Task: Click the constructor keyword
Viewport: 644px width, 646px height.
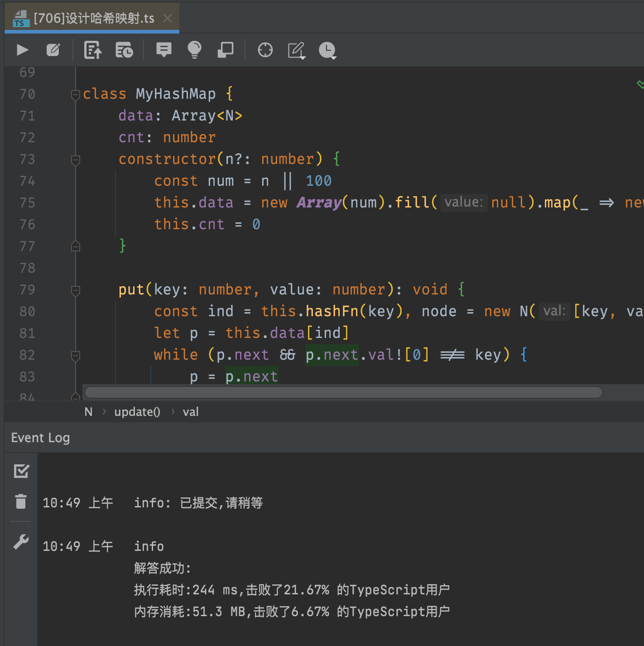Action: click(167, 159)
